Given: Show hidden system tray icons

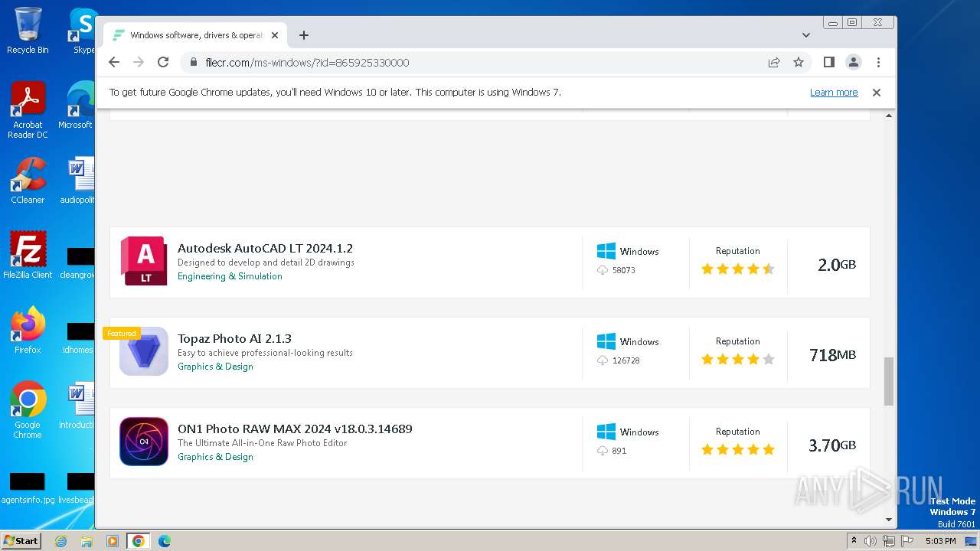Looking at the screenshot, I should 854,541.
